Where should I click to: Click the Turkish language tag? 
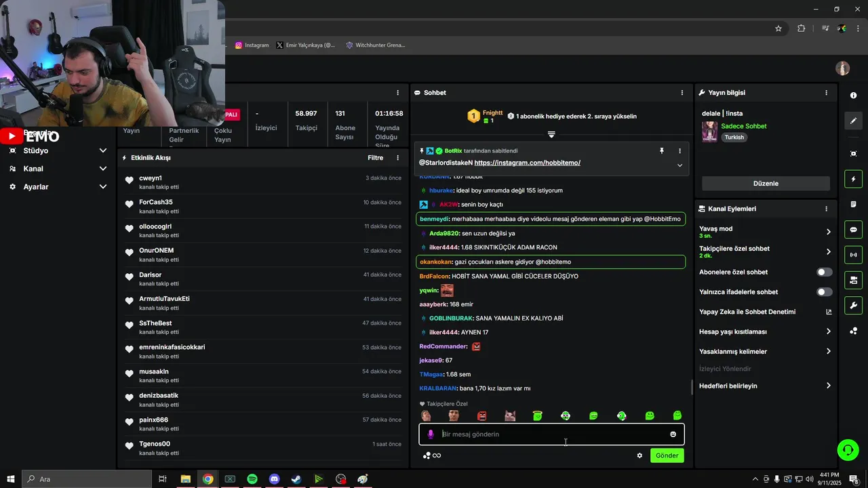coord(734,137)
